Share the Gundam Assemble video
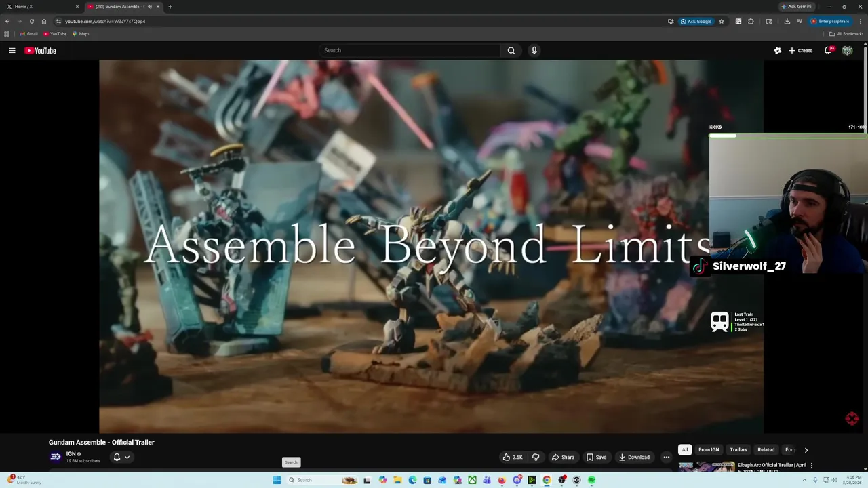 563,457
